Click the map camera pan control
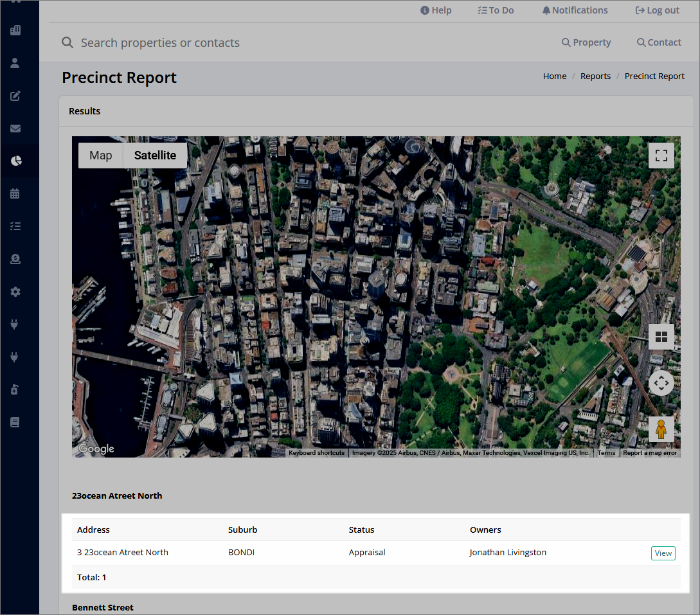700x615 pixels. tap(661, 383)
